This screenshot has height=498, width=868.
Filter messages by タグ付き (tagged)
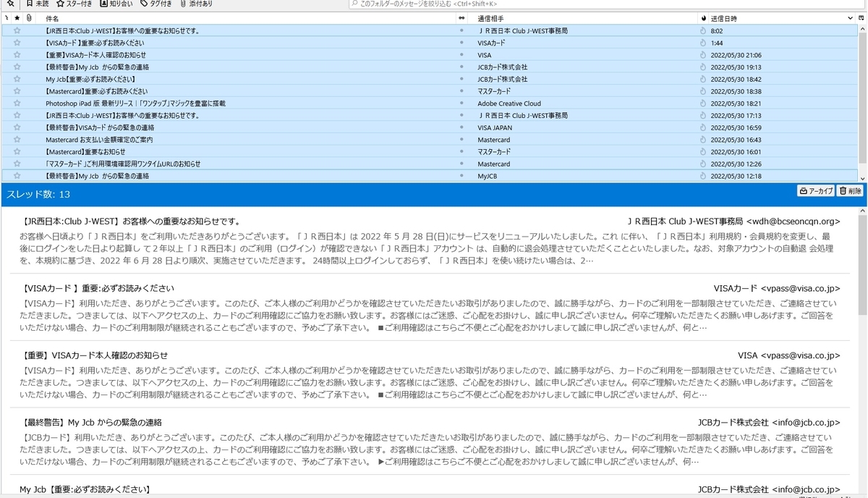[x=156, y=4]
